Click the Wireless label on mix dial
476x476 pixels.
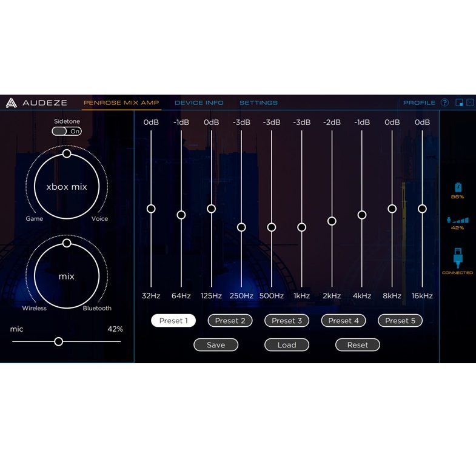[x=35, y=308]
